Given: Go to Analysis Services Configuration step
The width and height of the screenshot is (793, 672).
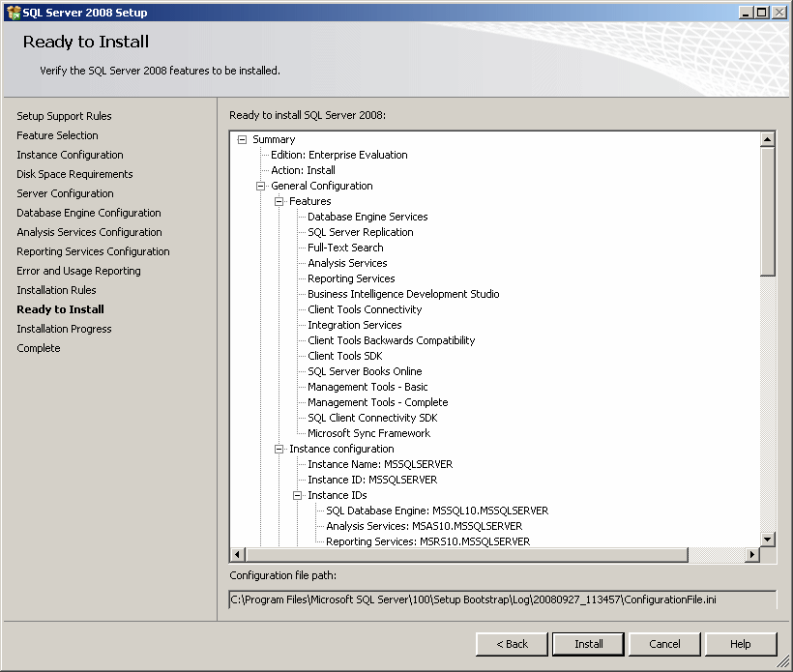Looking at the screenshot, I should (x=90, y=232).
